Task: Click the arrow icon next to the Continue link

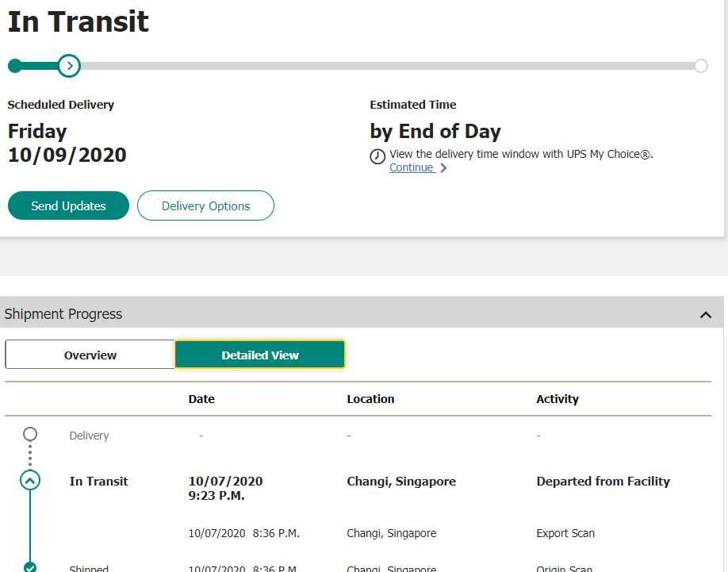Action: tap(444, 167)
